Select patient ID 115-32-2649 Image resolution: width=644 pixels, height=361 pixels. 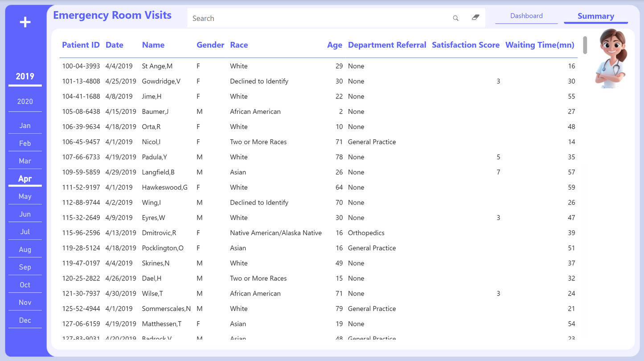click(81, 218)
